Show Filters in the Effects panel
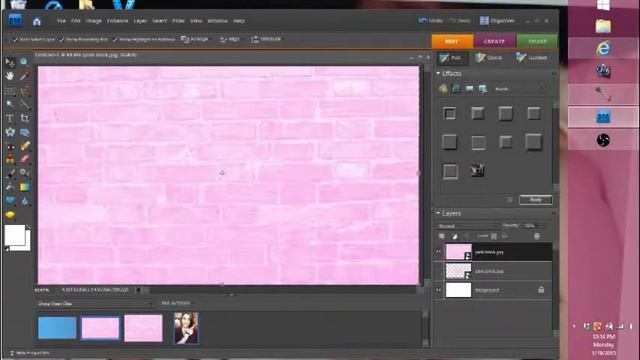This screenshot has width=640, height=360. (443, 89)
